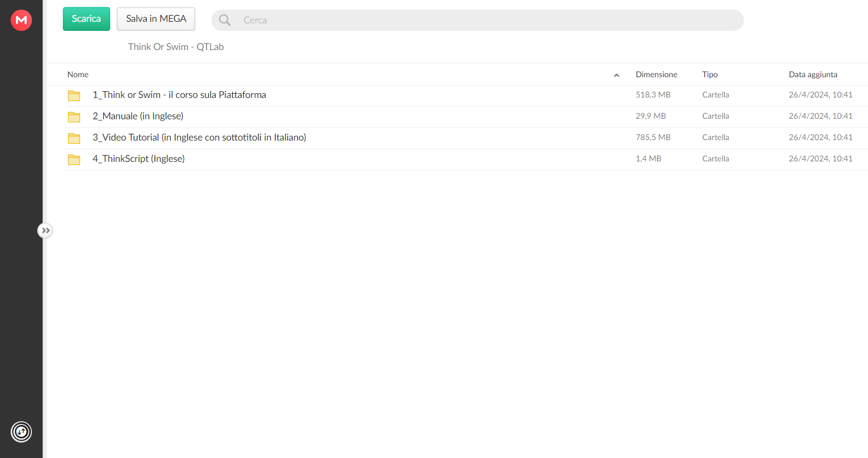Focus the Cerca search field
Image resolution: width=868 pixels, height=458 pixels.
click(x=477, y=20)
